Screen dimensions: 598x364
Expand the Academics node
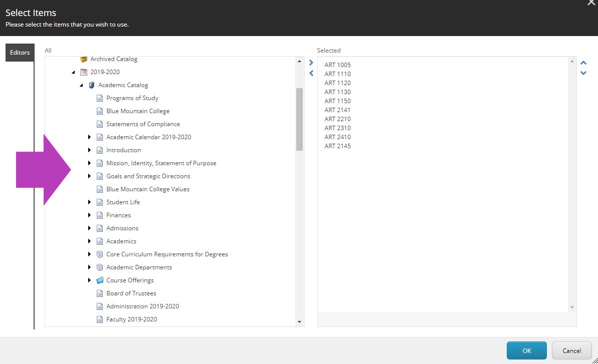coord(89,241)
